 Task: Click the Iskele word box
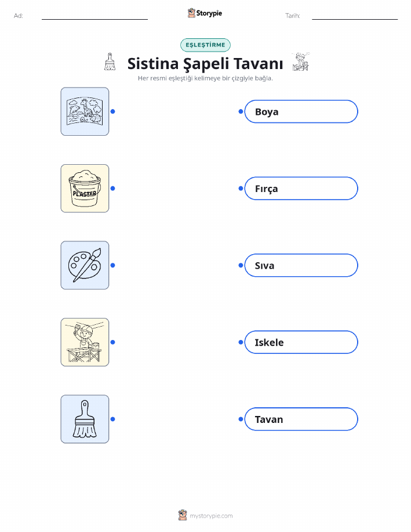tap(301, 342)
